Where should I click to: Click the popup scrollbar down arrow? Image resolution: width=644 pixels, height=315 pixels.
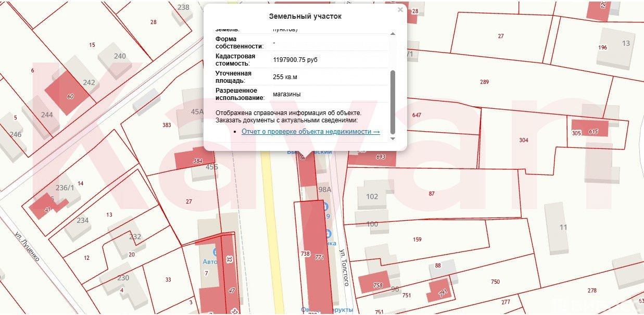(393, 139)
